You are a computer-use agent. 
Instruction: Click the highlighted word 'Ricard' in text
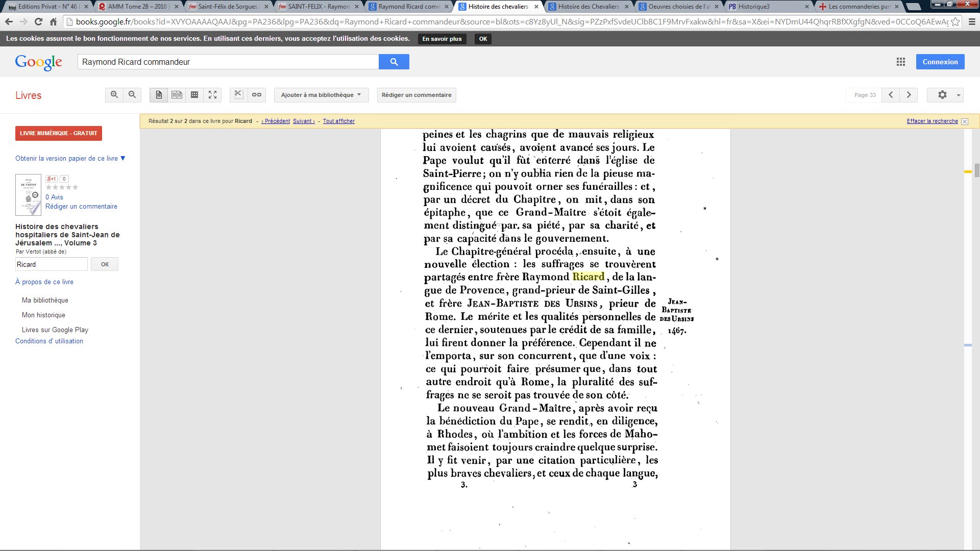(589, 277)
